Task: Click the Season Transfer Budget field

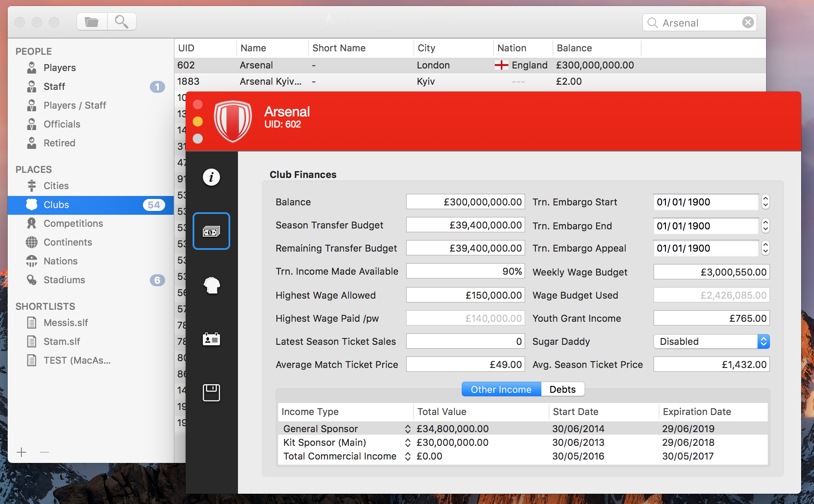Action: (465, 225)
